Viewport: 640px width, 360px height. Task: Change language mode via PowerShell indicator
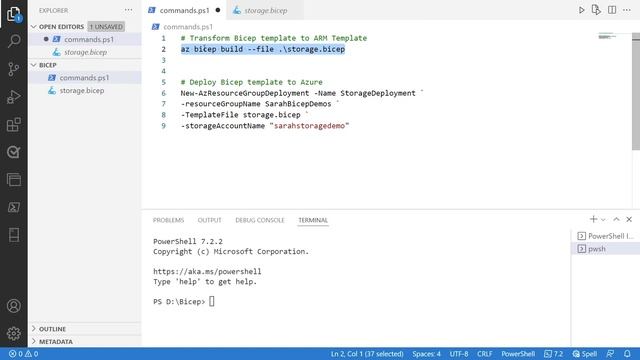tap(518, 354)
